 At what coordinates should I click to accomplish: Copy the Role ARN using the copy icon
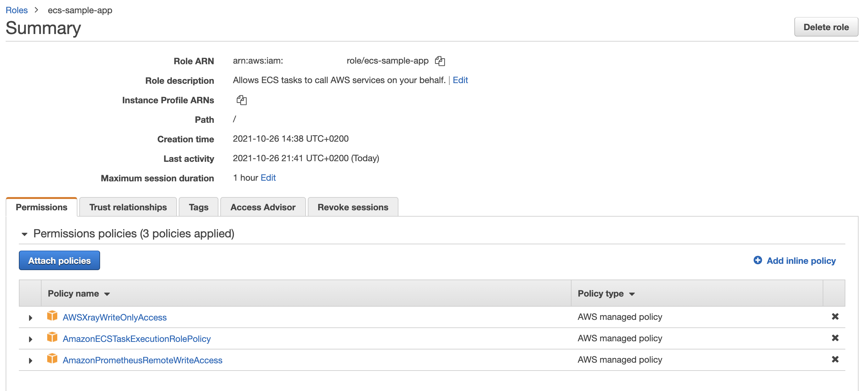coord(440,61)
